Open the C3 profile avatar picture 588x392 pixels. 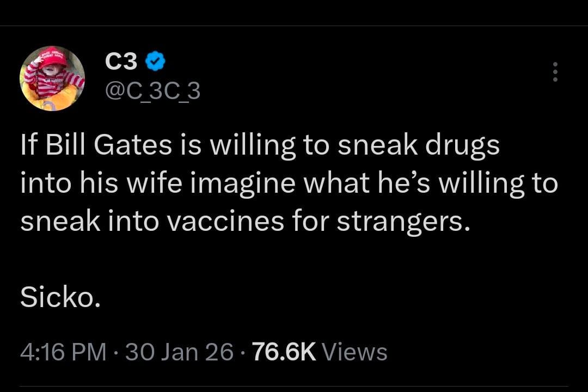click(x=52, y=78)
